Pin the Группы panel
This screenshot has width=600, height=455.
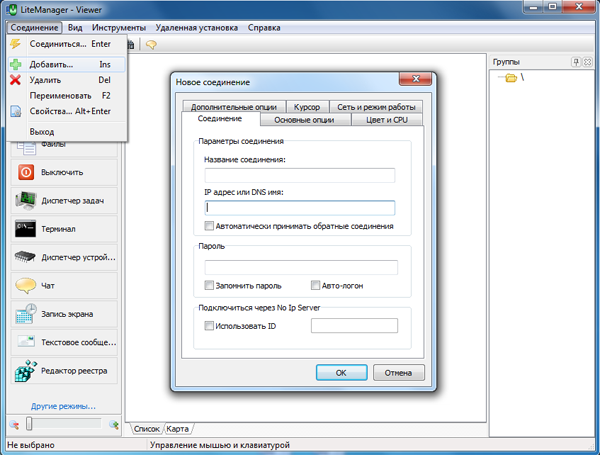coord(576,62)
